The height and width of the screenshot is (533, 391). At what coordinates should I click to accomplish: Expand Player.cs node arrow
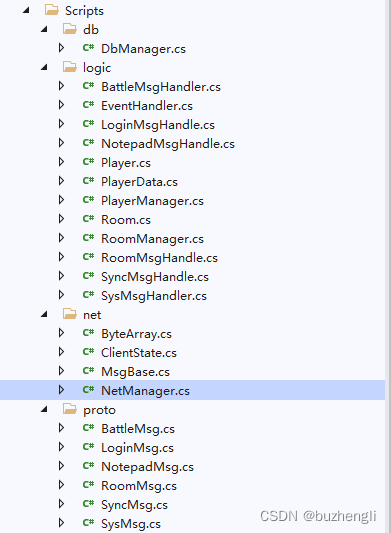click(61, 162)
